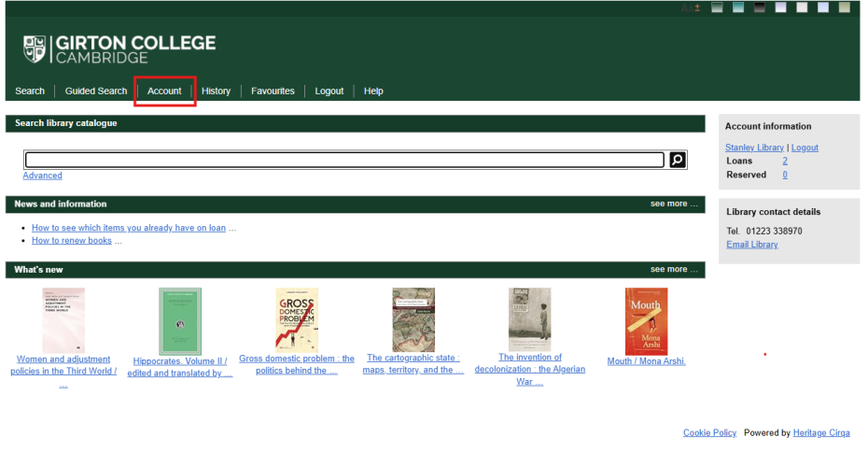Click the font size adjustment icon
The height and width of the screenshot is (451, 868).
[690, 7]
